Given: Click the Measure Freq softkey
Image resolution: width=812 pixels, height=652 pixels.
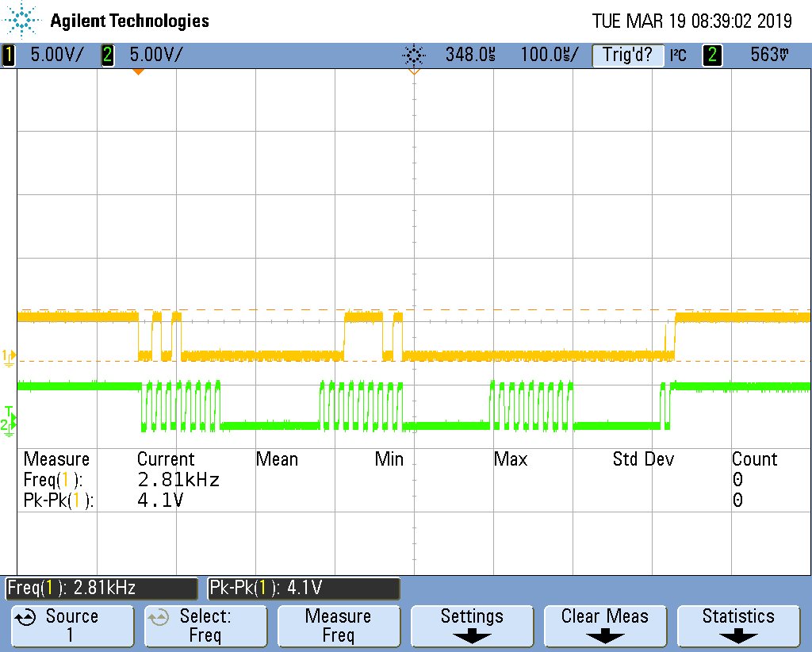Looking at the screenshot, I should pyautogui.click(x=339, y=626).
